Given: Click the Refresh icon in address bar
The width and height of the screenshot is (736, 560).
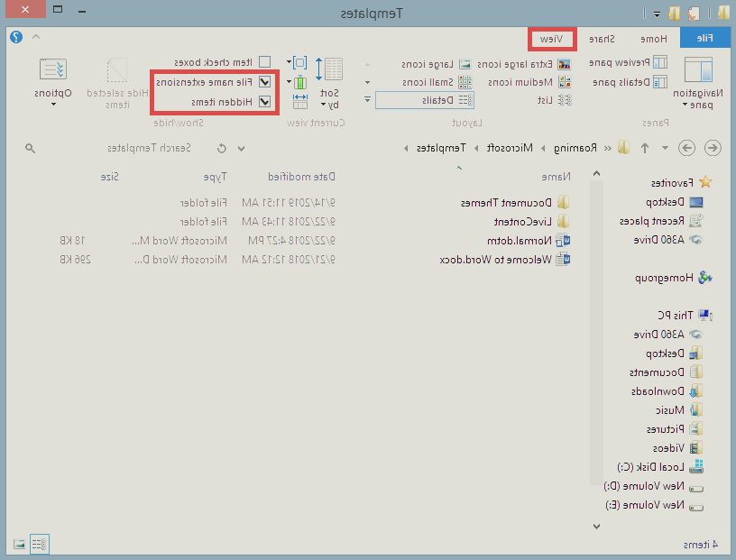Looking at the screenshot, I should (221, 148).
